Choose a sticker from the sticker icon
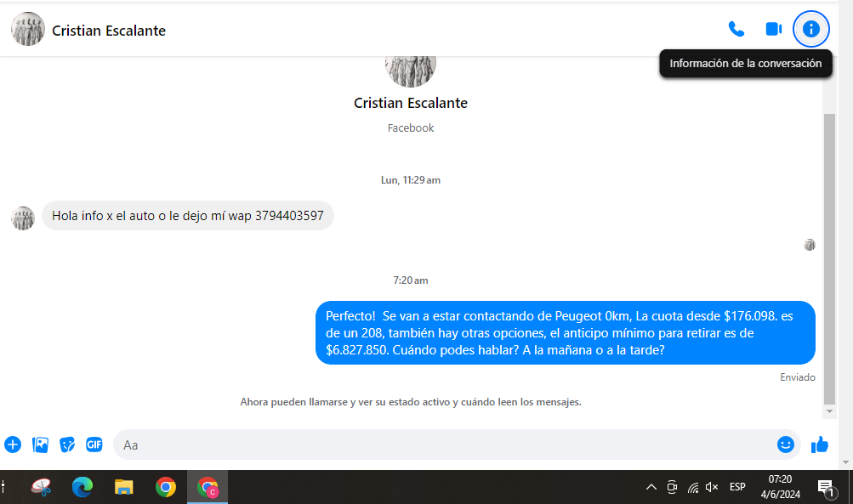Image resolution: width=853 pixels, height=504 pixels. 67,445
